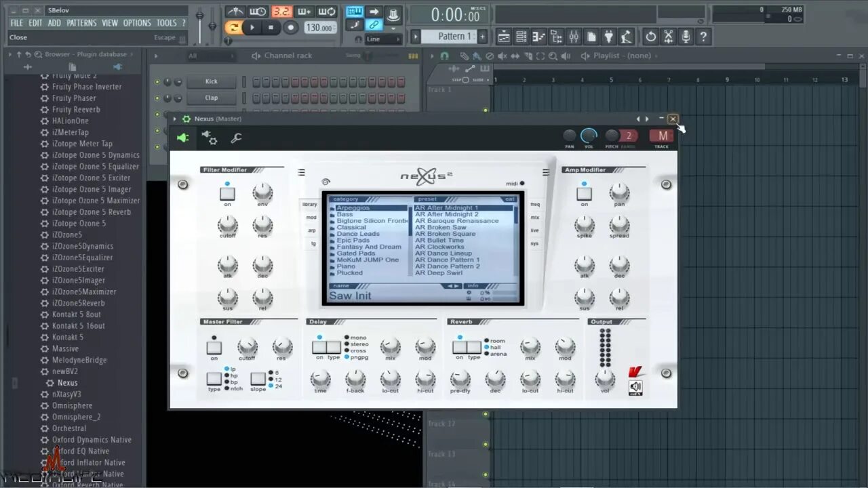Click the Kick channel button

pos(212,81)
